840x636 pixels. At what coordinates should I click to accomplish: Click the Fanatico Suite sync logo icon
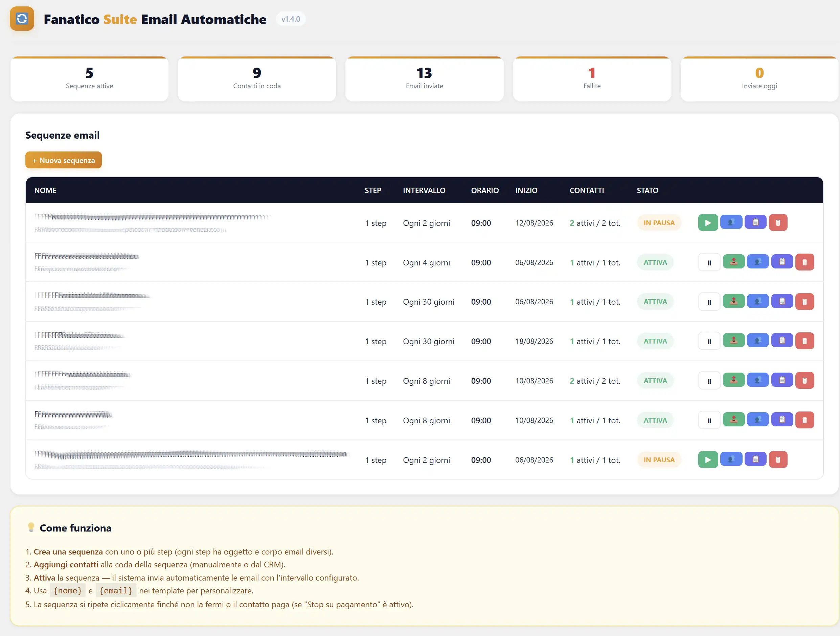click(x=22, y=19)
